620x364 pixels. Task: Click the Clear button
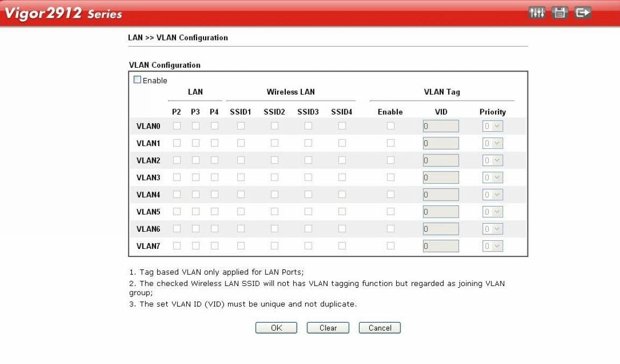(x=327, y=327)
